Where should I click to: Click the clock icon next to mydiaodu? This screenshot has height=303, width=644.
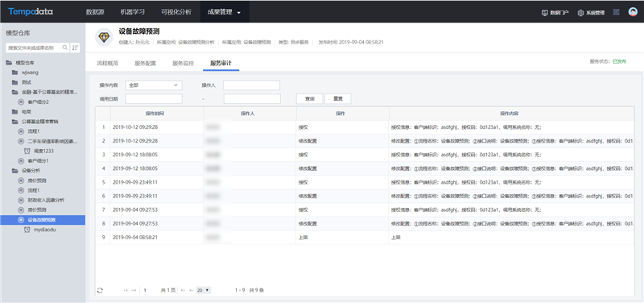pyautogui.click(x=27, y=230)
